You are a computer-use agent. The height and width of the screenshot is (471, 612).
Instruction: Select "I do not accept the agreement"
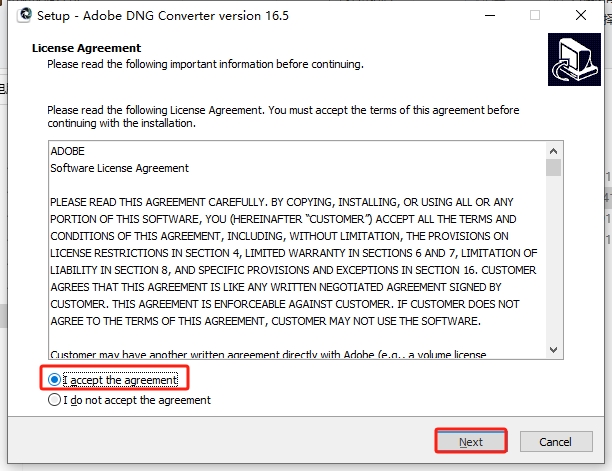pos(54,400)
